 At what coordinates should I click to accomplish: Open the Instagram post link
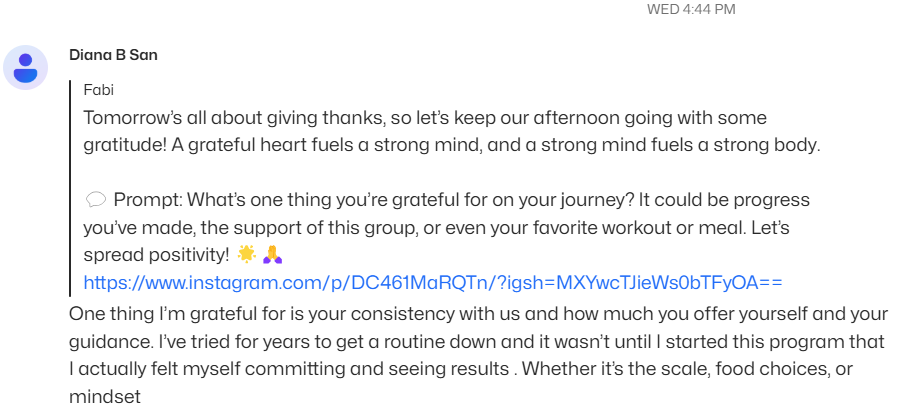pyautogui.click(x=433, y=283)
